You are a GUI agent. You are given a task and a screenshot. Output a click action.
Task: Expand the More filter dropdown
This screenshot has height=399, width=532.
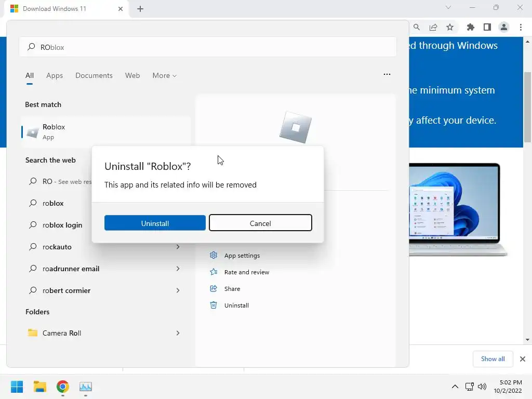point(165,75)
